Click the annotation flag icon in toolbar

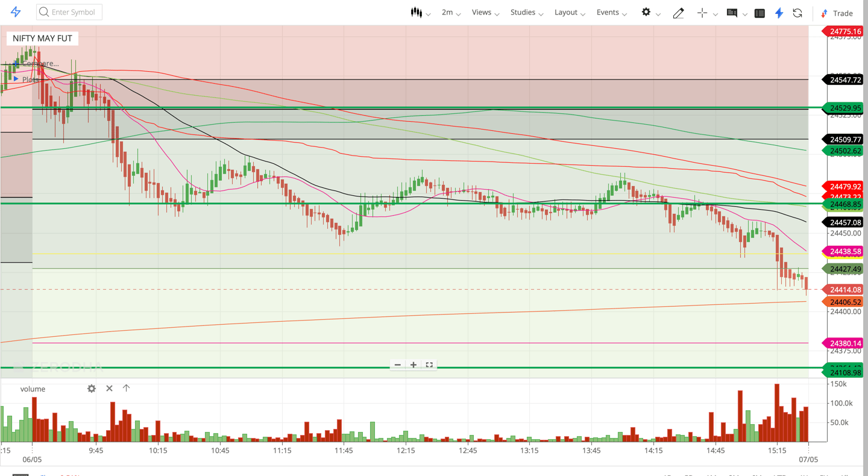coord(732,13)
